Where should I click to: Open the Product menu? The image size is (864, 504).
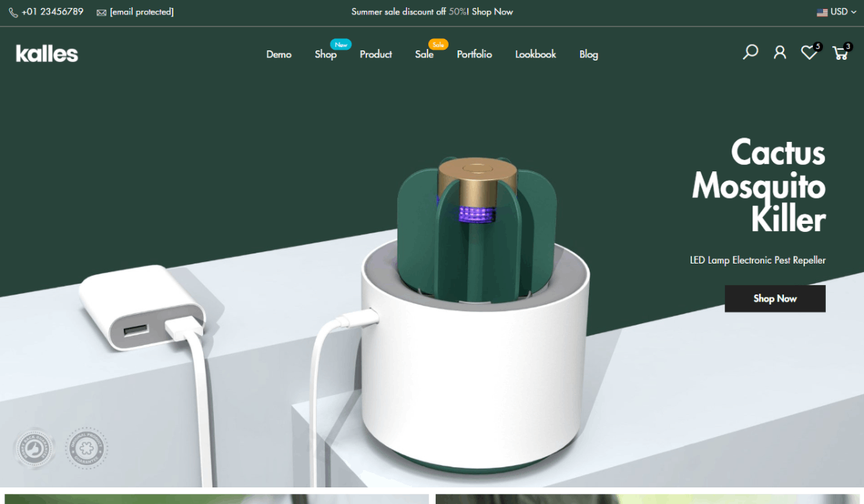coord(376,55)
